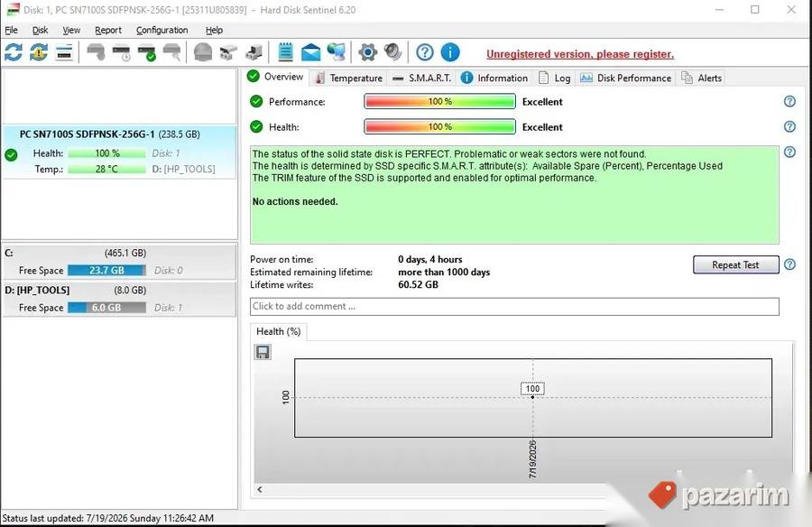
Task: Click the graph left scroll arrow
Action: coord(260,489)
